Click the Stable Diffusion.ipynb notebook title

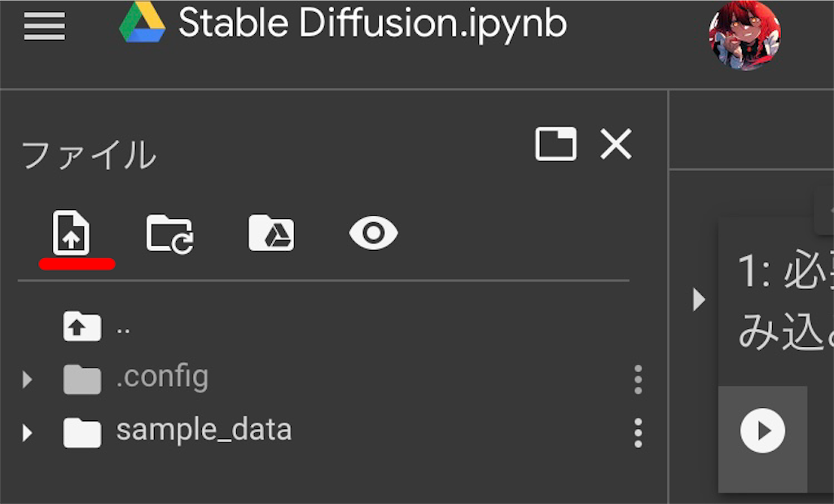pos(372,24)
